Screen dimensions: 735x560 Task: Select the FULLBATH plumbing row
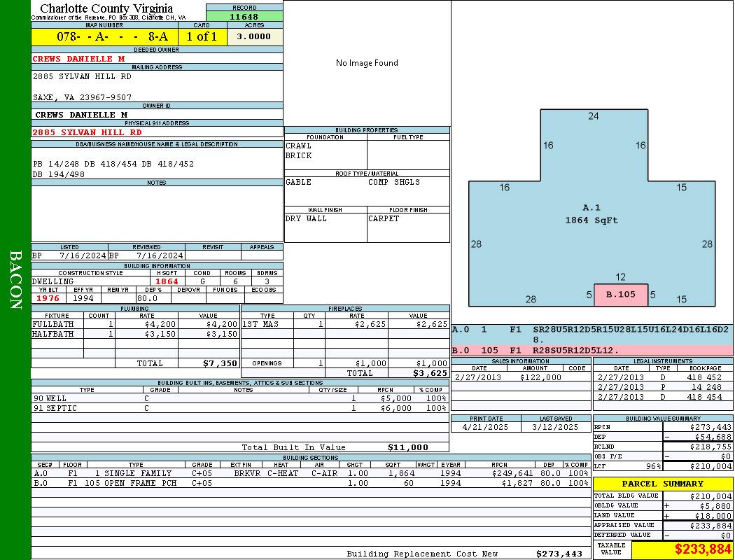[135, 324]
